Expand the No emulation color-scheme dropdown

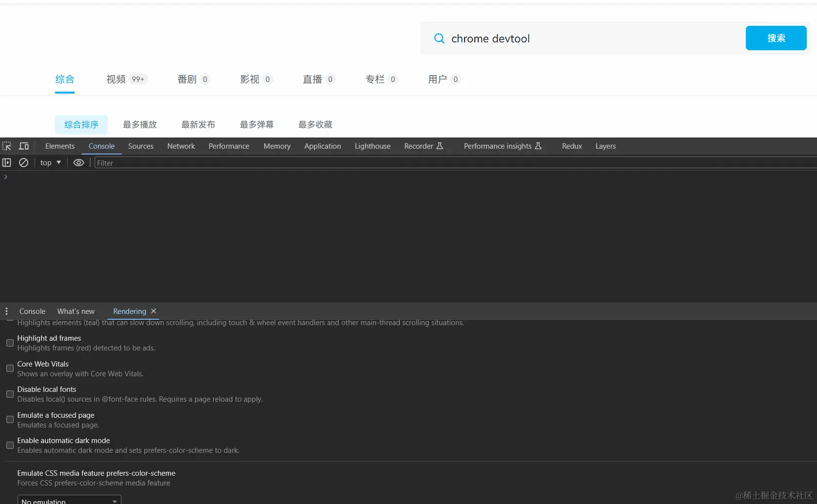click(x=69, y=500)
